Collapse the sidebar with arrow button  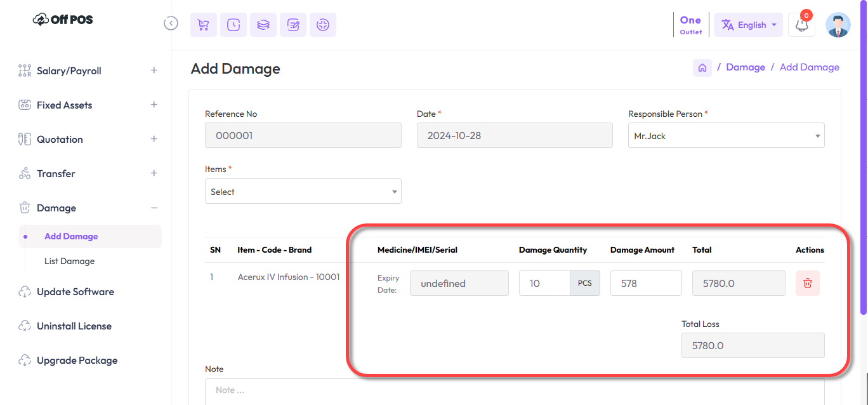(x=171, y=23)
